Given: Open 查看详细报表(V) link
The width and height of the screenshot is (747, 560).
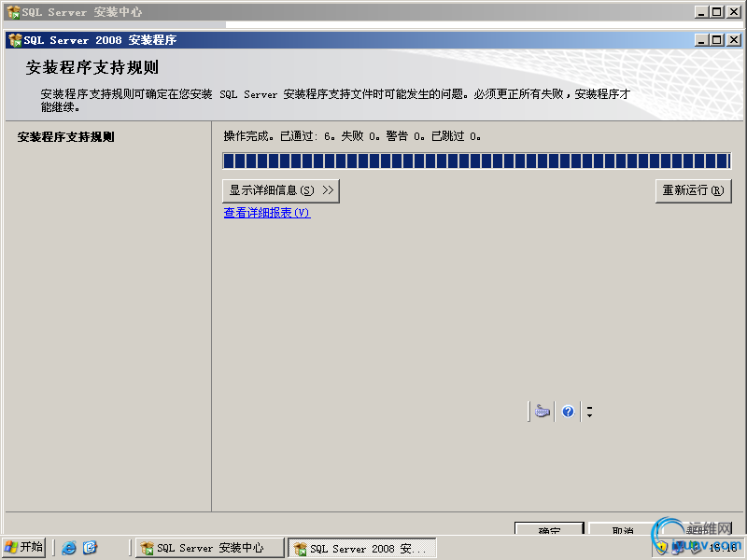Looking at the screenshot, I should [x=267, y=213].
